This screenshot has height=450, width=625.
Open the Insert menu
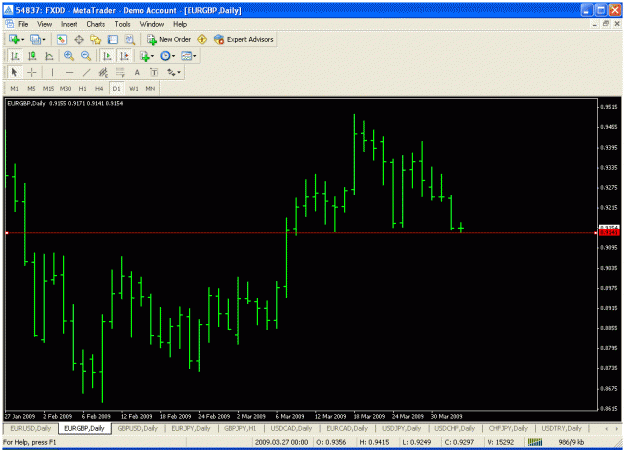69,24
